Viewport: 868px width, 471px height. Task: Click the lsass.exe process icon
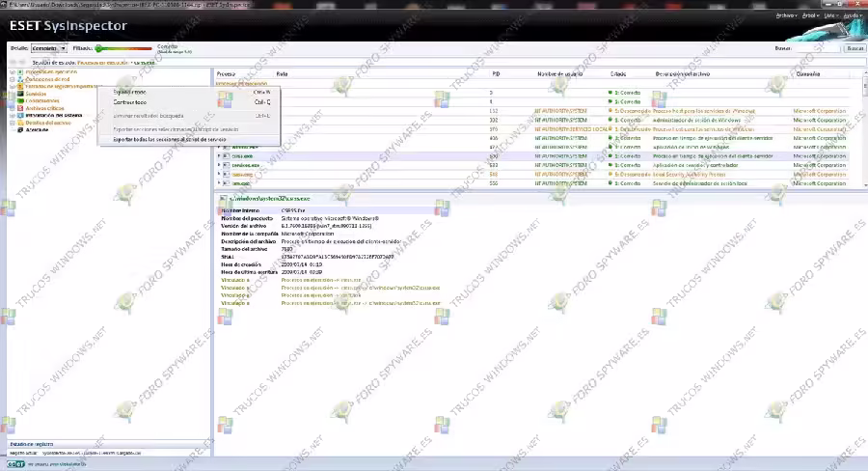[227, 174]
